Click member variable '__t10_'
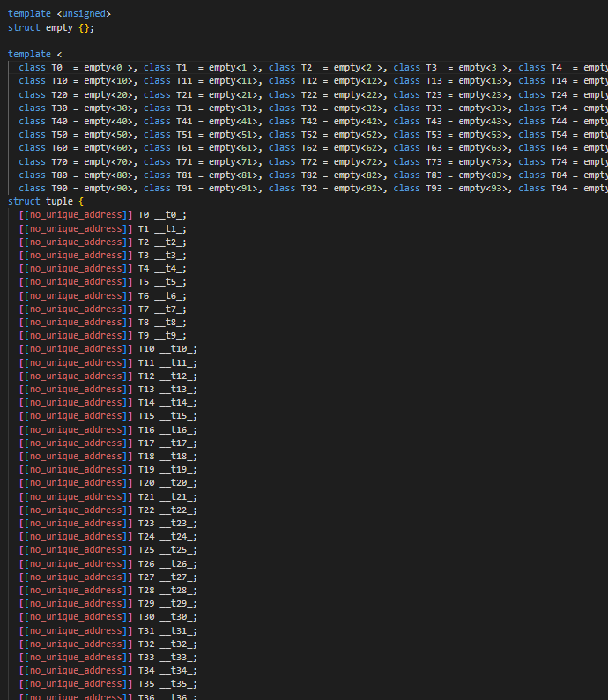 (x=176, y=348)
